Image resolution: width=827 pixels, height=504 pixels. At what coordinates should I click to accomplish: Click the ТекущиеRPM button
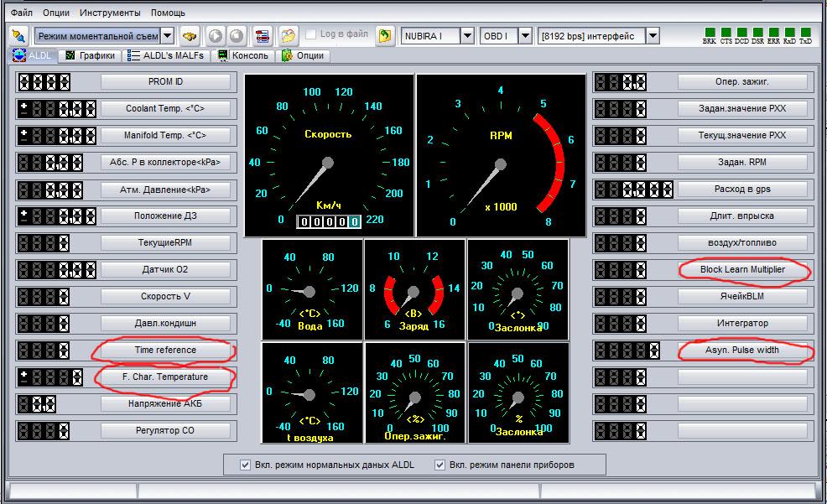click(165, 242)
